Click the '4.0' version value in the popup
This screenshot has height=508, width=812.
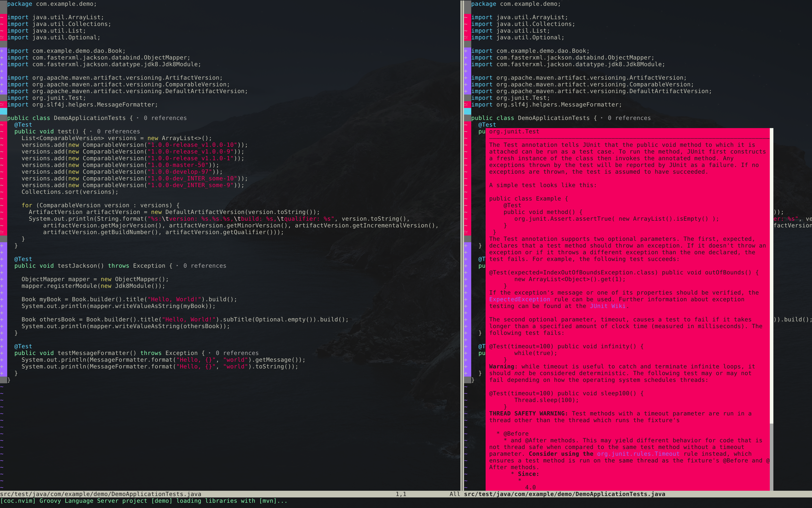530,488
